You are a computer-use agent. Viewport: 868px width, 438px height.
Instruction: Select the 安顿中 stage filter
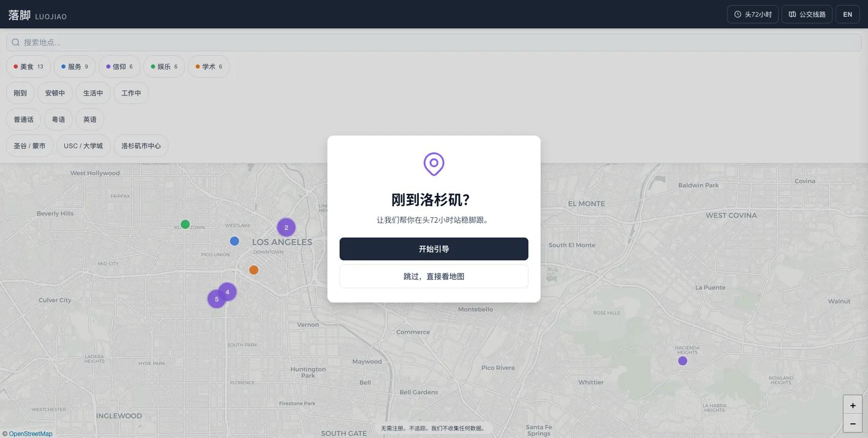[55, 93]
